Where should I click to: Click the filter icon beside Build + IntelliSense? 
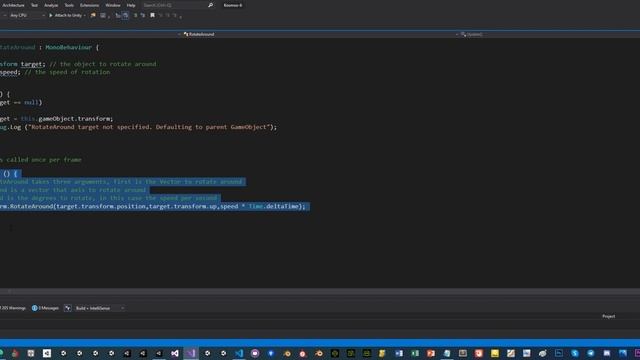(68, 308)
